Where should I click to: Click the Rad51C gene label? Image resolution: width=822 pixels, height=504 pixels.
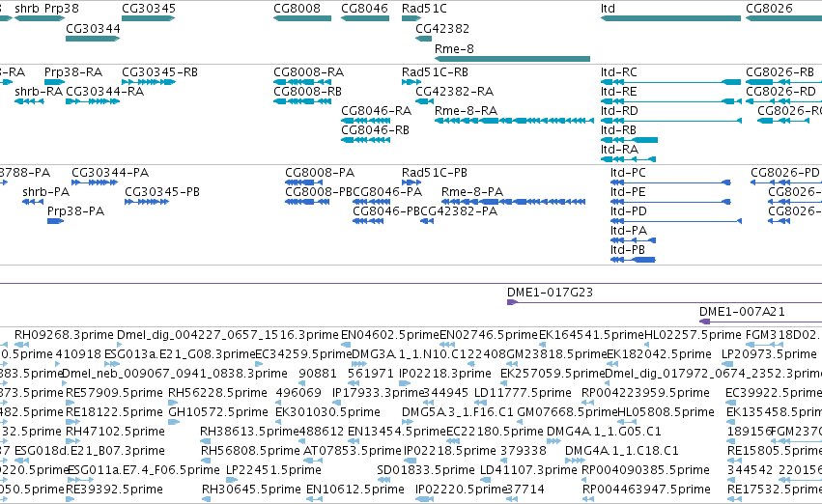(424, 9)
